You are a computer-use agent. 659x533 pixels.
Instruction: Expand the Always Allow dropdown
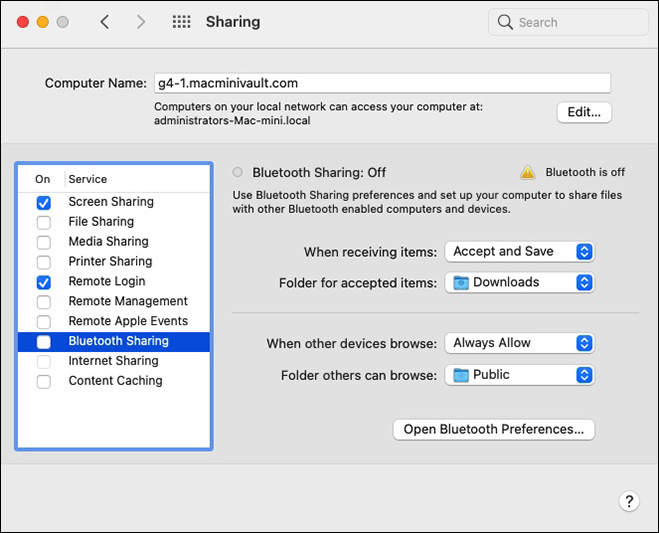519,343
